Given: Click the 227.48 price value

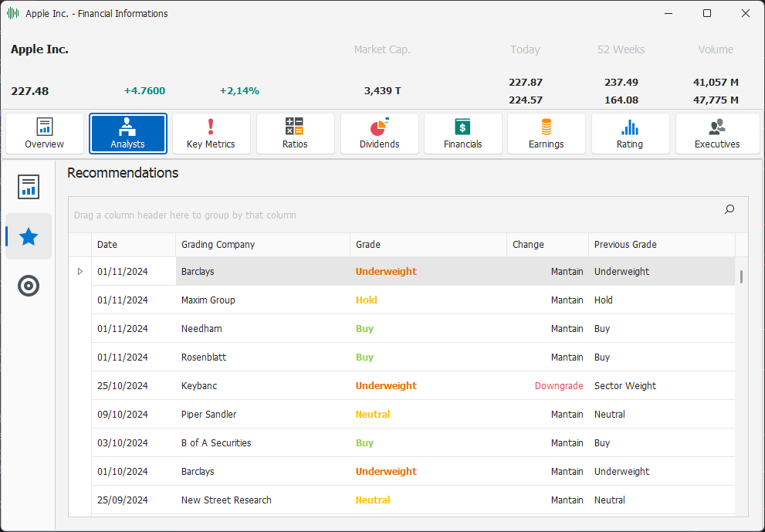Looking at the screenshot, I should point(30,91).
